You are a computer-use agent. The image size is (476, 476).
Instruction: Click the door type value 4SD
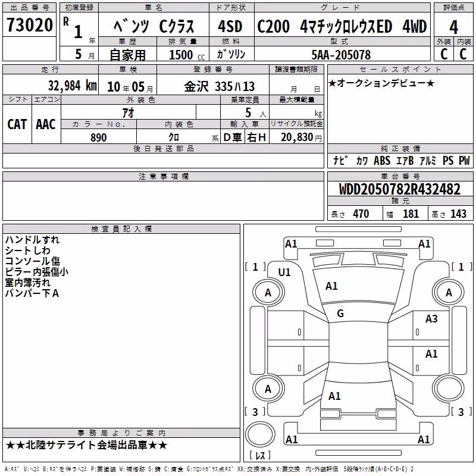pyautogui.click(x=230, y=26)
